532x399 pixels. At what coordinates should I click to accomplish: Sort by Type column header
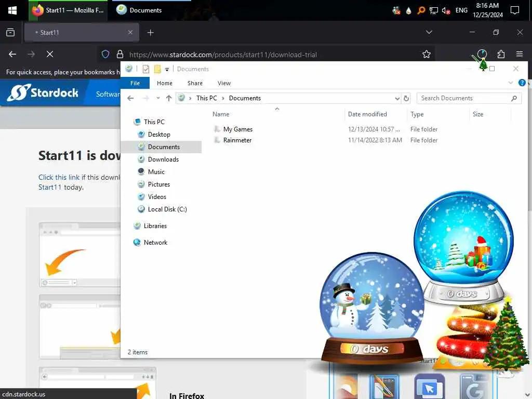pos(438,114)
